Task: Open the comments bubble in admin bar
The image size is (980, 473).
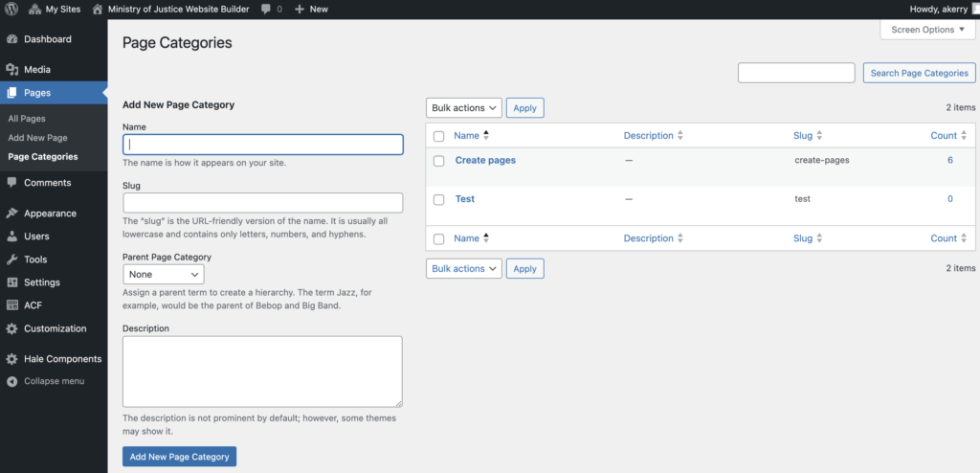Action: (x=265, y=9)
